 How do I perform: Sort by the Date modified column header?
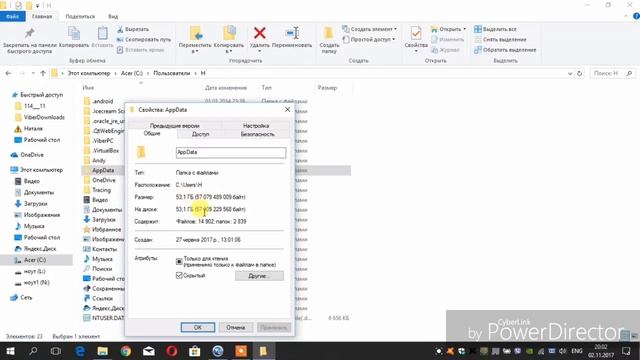click(x=226, y=88)
